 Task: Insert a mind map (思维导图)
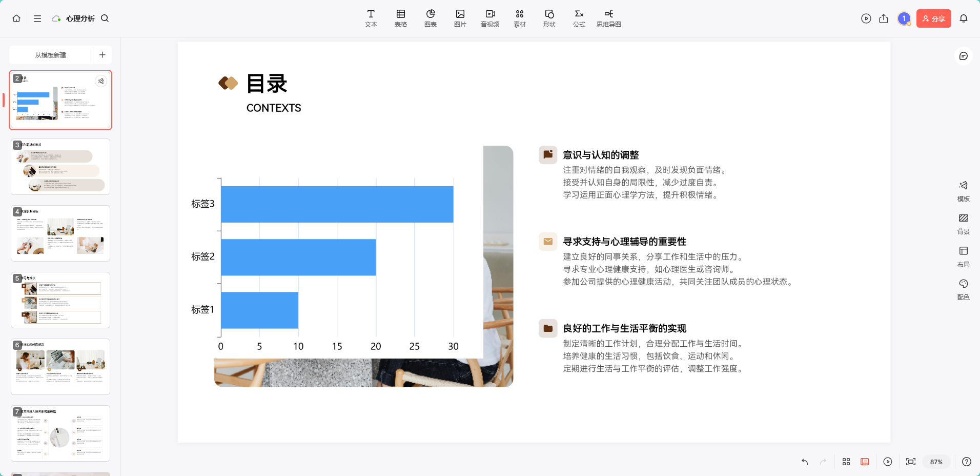coord(609,18)
